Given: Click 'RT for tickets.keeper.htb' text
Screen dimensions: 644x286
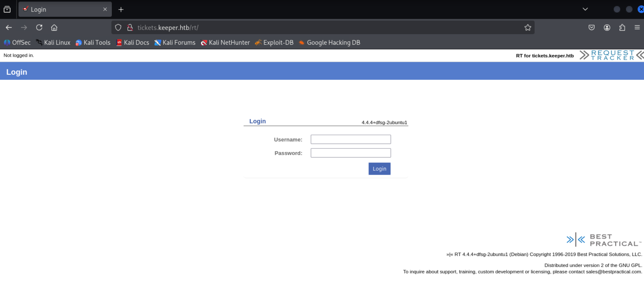Looking at the screenshot, I should 545,56.
